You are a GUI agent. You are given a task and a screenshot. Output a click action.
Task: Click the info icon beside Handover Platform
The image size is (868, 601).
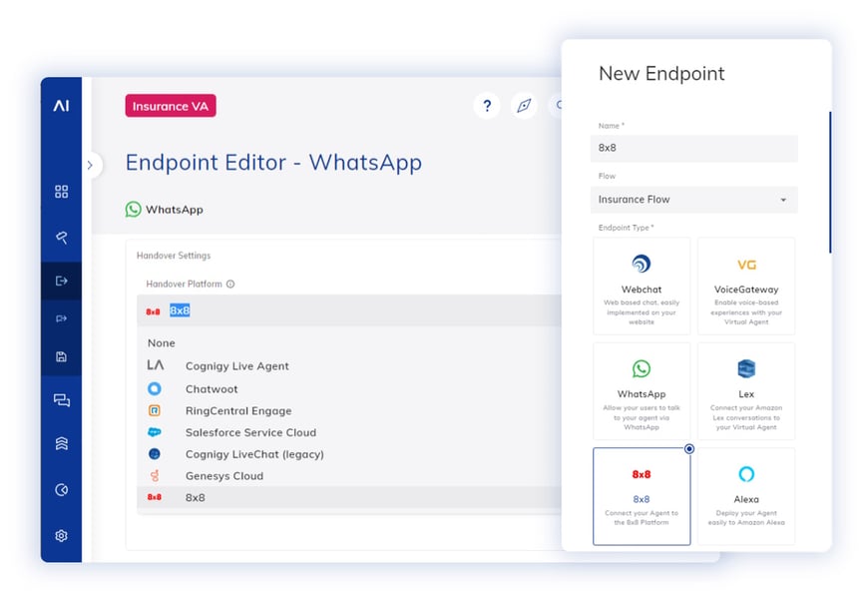tap(230, 285)
